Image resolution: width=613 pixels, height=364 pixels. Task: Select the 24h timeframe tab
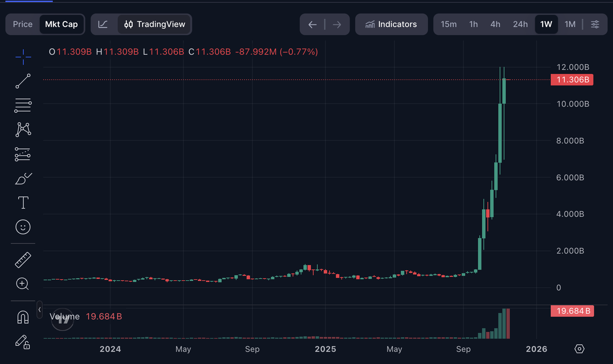coord(520,24)
